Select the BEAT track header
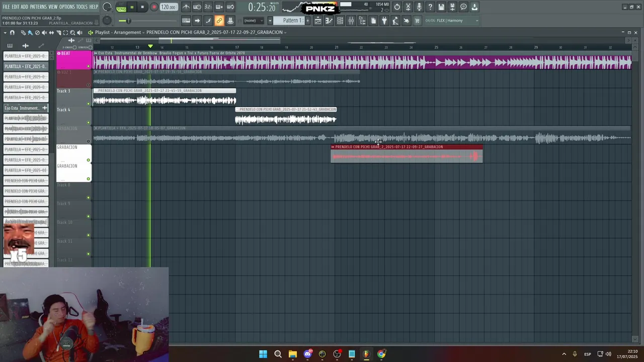 click(x=73, y=60)
